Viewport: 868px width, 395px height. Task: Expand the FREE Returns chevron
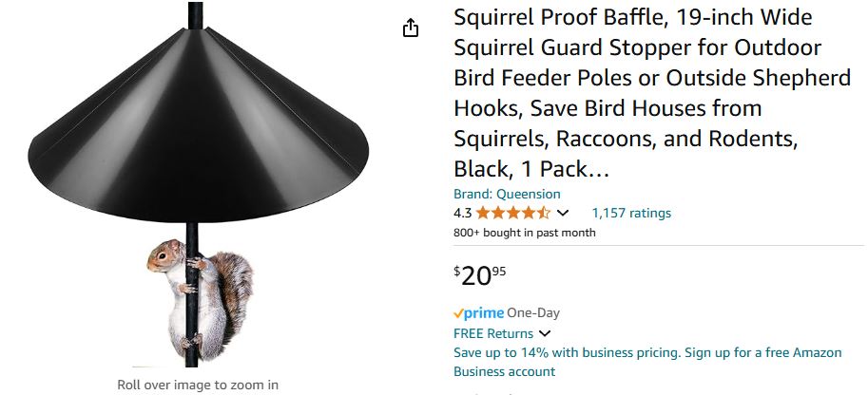coord(545,333)
